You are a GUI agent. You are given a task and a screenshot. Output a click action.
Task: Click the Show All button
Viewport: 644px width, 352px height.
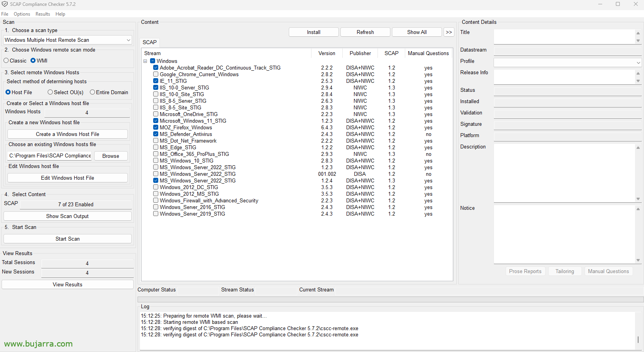417,32
